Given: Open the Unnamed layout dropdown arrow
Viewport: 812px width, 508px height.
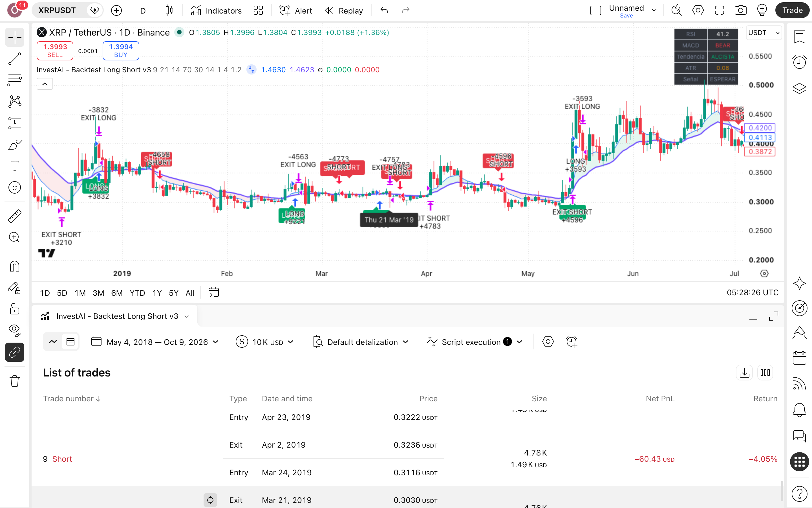Looking at the screenshot, I should point(654,10).
